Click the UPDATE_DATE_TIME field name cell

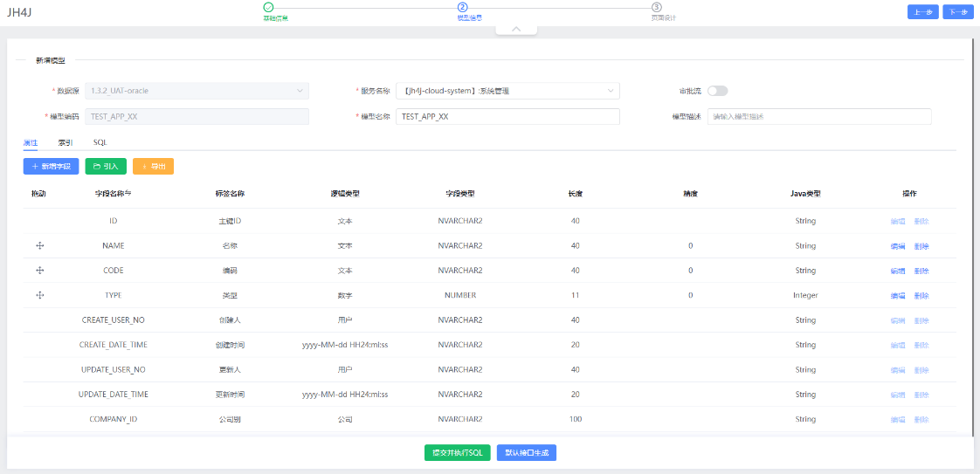(114, 395)
